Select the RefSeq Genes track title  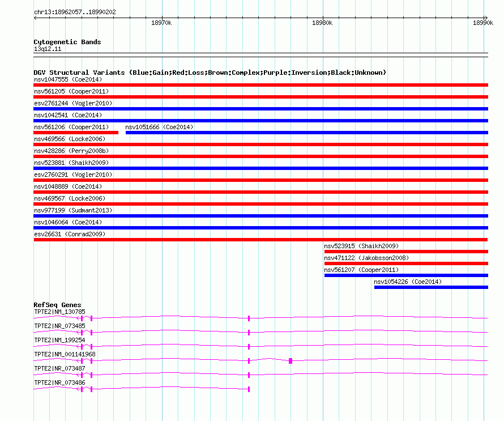58,305
